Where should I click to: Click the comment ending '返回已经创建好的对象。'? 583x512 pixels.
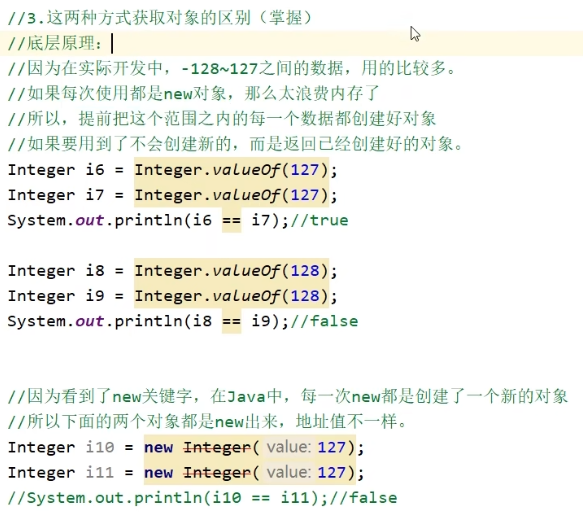[x=235, y=144]
